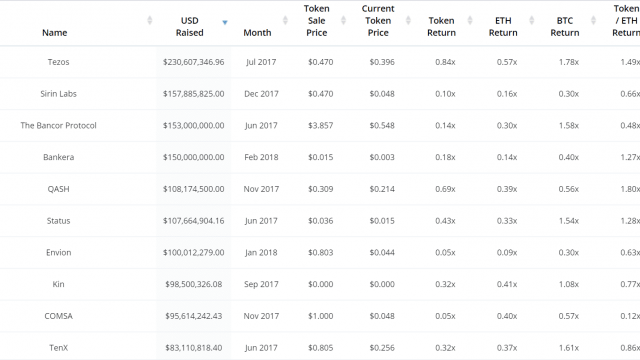Click Bancor current token price $0.548
Screen dimensions: 640x360
click(382, 125)
